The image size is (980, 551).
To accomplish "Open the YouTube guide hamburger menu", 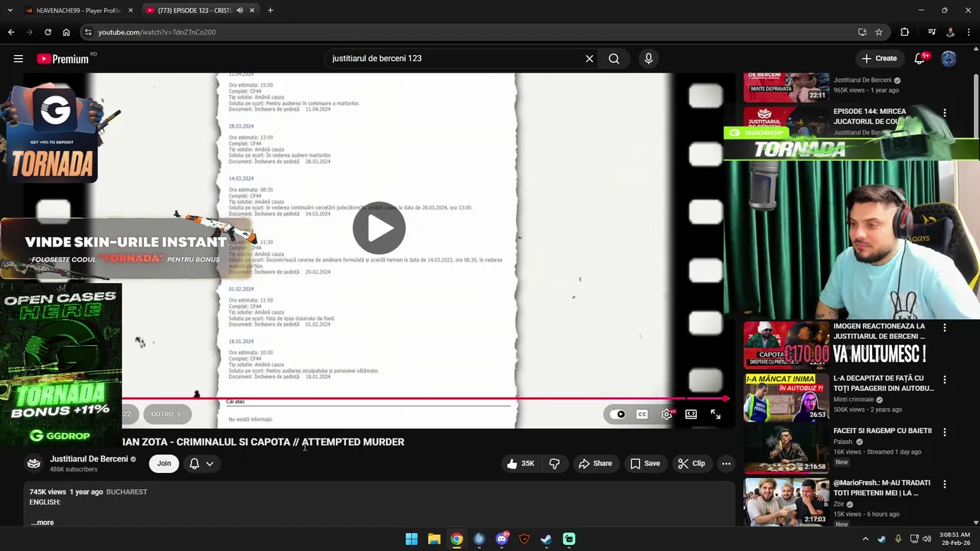I will click(18, 58).
